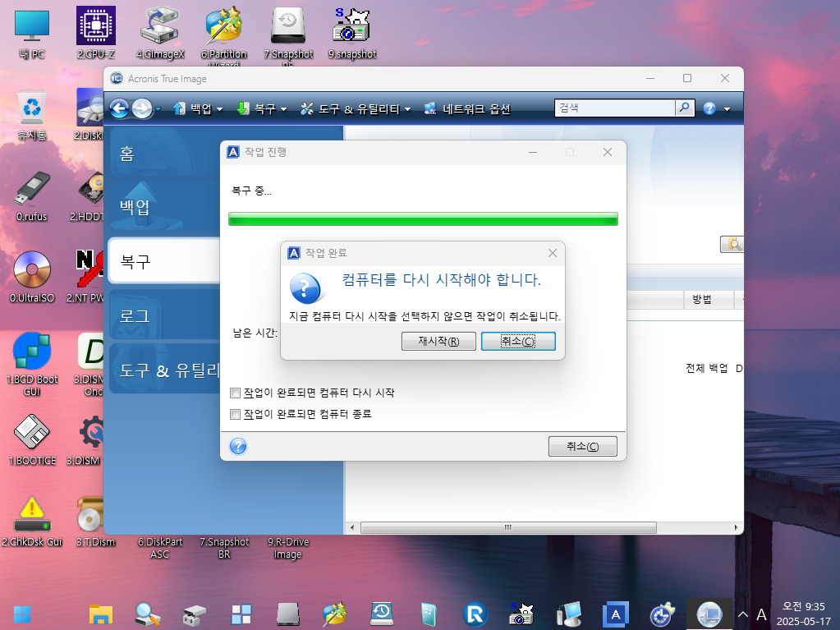Expand the help dropdown arrow

(x=727, y=109)
